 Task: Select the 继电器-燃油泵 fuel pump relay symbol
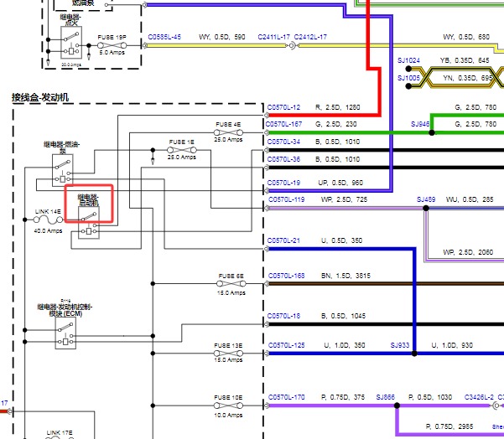[63, 170]
